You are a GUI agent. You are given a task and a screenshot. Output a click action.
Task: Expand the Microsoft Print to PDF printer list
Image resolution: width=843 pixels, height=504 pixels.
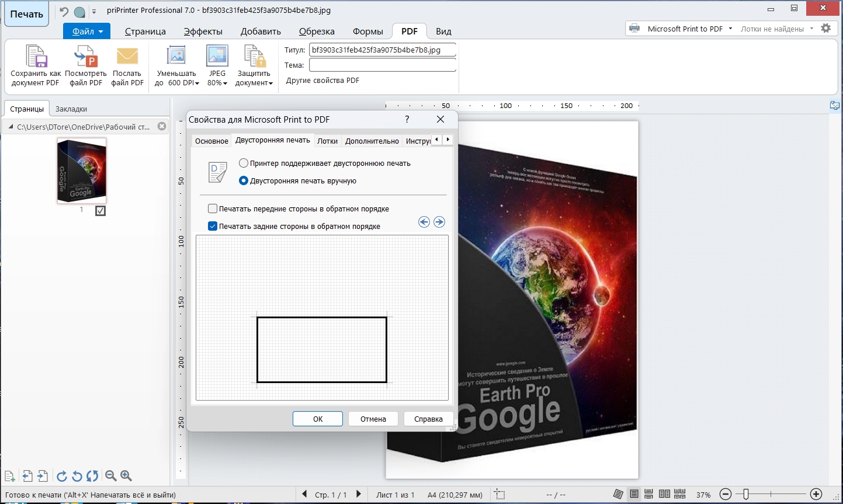click(730, 29)
